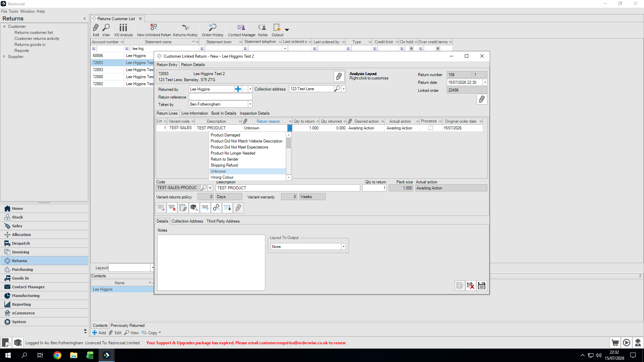This screenshot has width=644, height=362.
Task: Click the edit documents pencil icon
Action: (183, 208)
